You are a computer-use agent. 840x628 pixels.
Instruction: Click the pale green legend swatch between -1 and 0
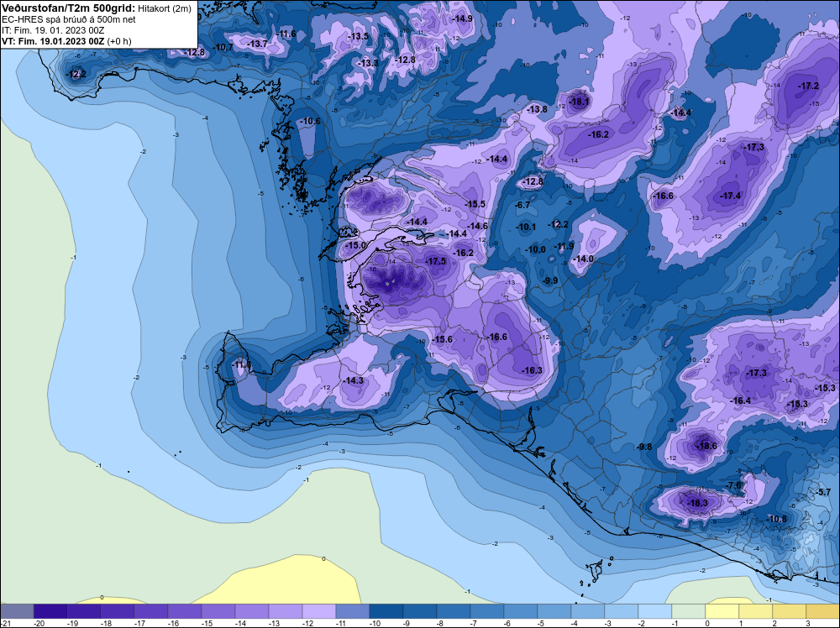click(689, 611)
